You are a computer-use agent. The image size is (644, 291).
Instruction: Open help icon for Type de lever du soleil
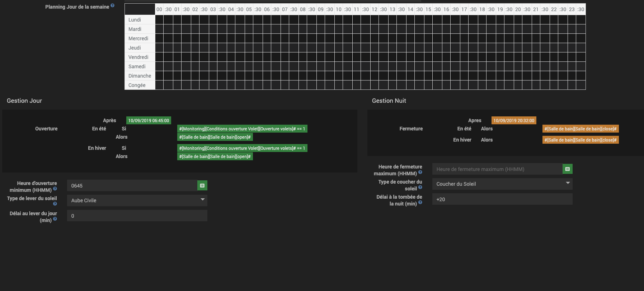[x=55, y=204]
